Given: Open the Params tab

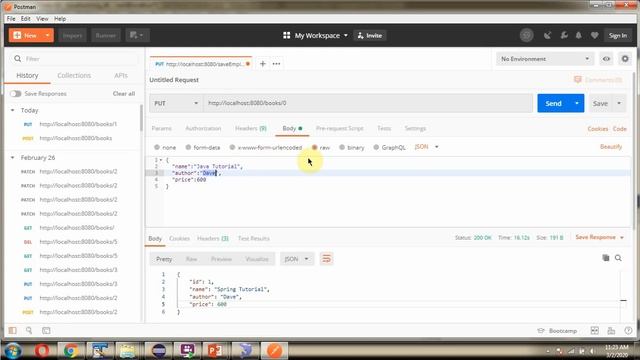Looking at the screenshot, I should pos(162,129).
